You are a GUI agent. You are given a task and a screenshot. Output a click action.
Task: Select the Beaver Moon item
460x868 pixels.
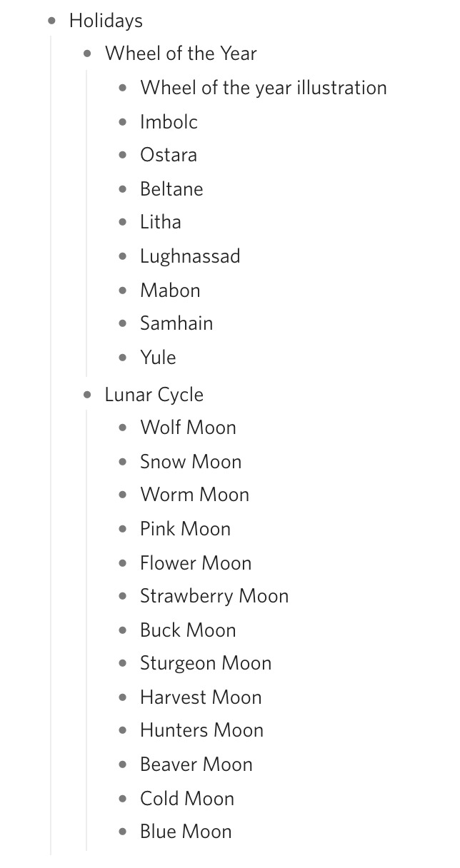click(x=196, y=764)
